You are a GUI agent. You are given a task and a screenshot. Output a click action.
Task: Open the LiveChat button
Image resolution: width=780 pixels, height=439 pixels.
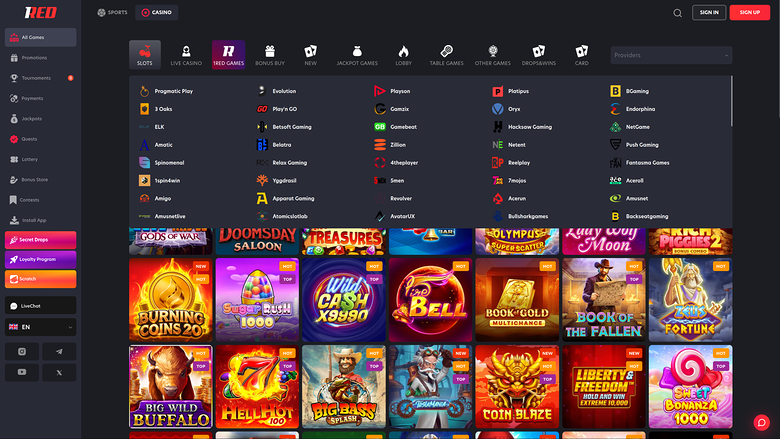(41, 306)
